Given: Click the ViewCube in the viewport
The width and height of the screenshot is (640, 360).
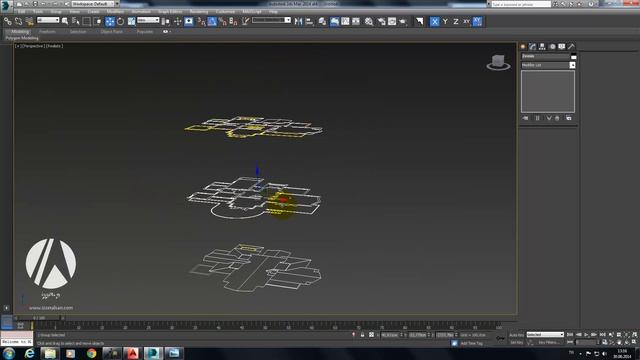Looking at the screenshot, I should 498,62.
